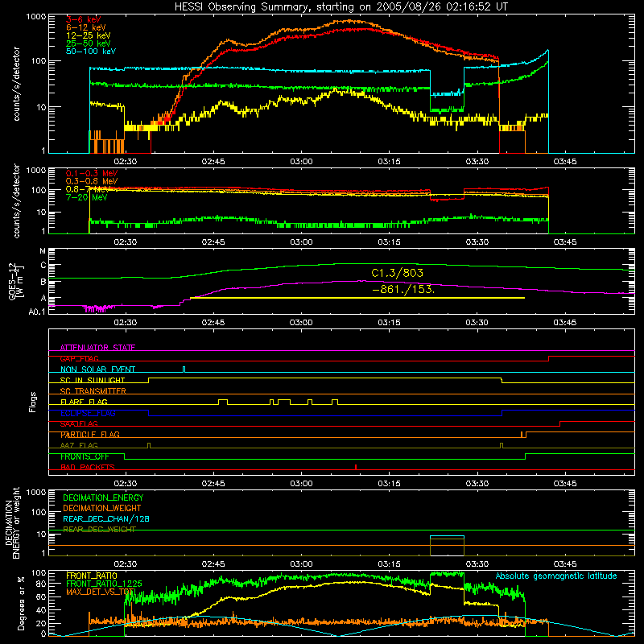
Task: Click the NON_SOLAR_EVENT pulse marker
Action: 184,369
